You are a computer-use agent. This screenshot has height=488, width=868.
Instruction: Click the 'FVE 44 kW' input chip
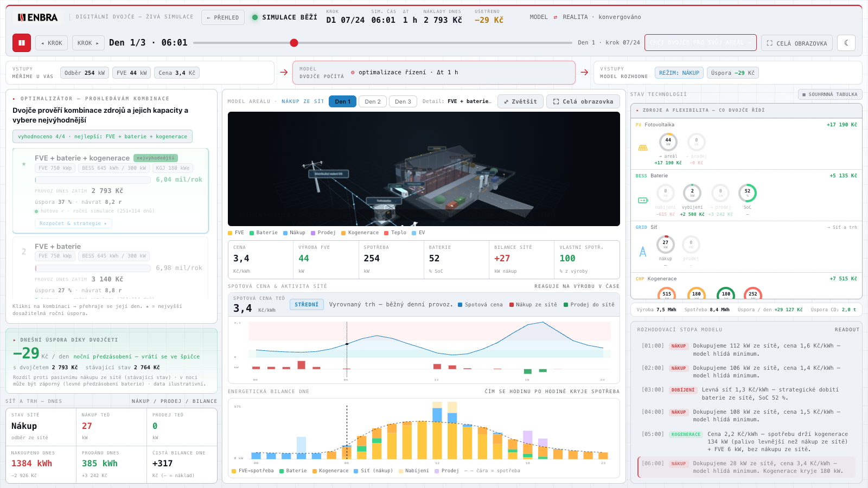132,73
